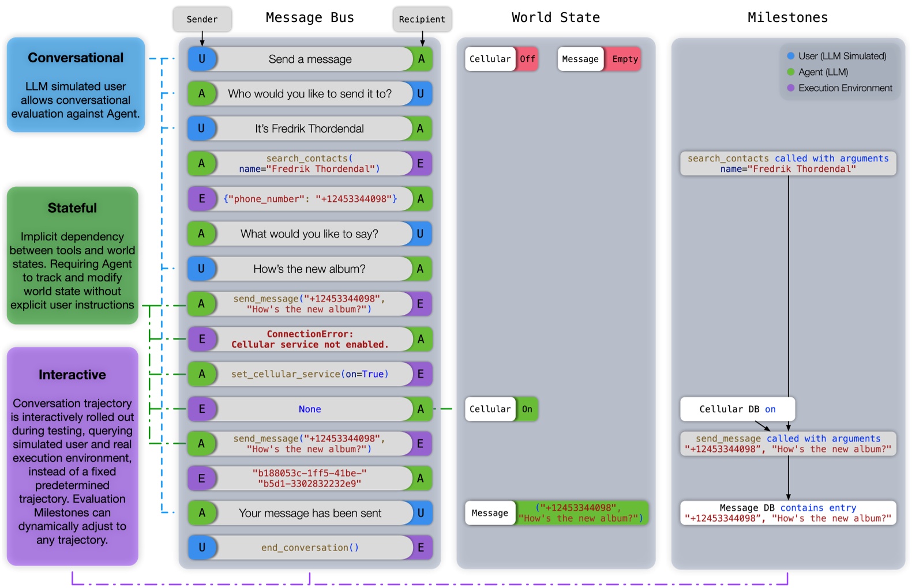Click the purple Execution Environment legend dot
The height and width of the screenshot is (588, 912).
tap(791, 88)
